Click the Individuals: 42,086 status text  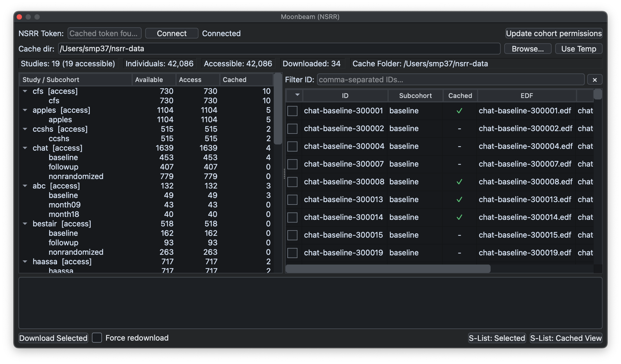(x=160, y=64)
